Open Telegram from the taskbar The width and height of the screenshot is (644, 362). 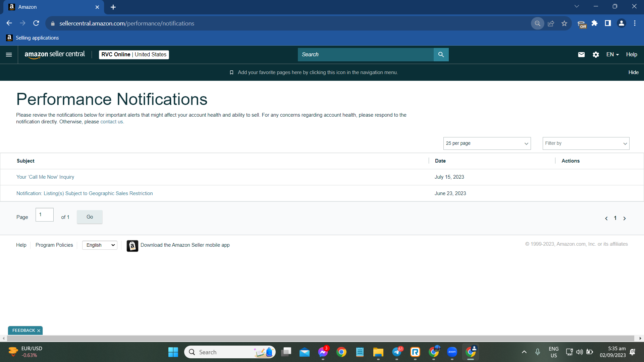pos(397,352)
